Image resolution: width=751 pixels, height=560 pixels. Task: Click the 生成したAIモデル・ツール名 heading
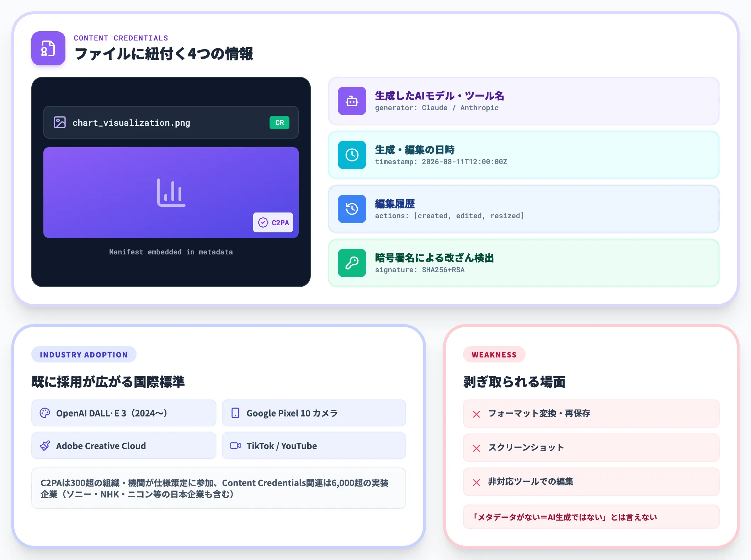440,96
